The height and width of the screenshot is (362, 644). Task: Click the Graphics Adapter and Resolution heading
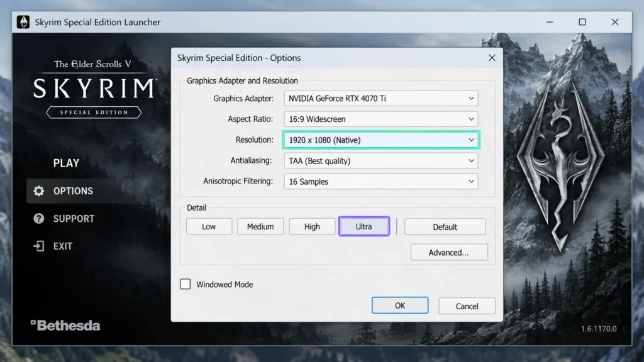click(242, 81)
